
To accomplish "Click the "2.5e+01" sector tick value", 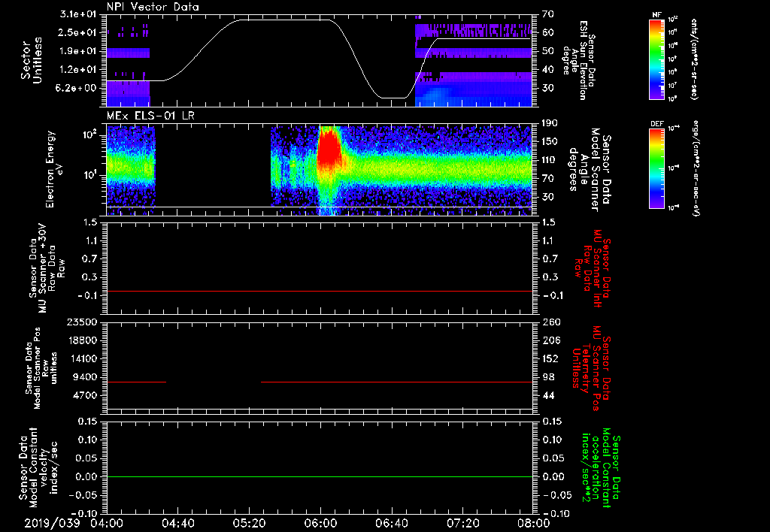I will [78, 32].
